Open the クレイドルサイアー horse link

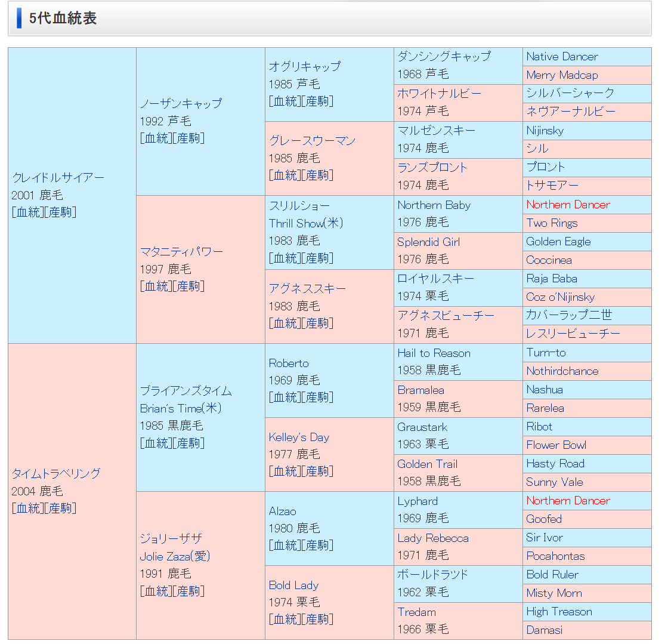[x=58, y=178]
